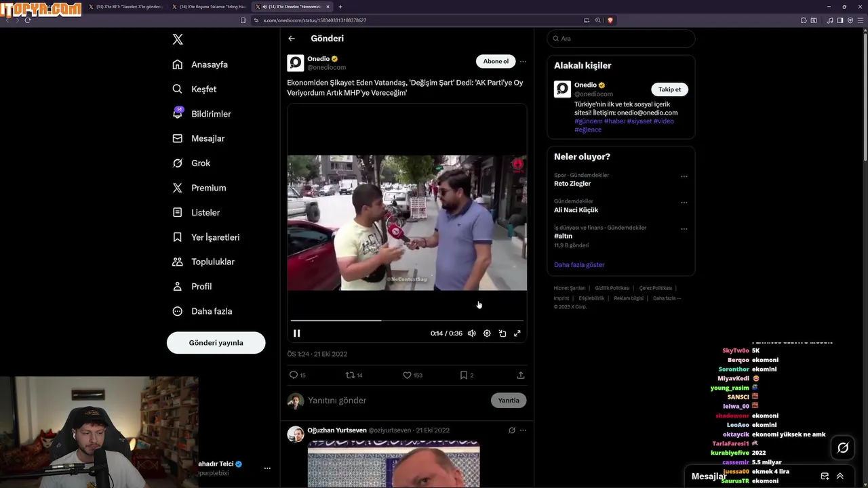The image size is (868, 488).
Task: Click the X logo in the sidebar
Action: pos(178,39)
